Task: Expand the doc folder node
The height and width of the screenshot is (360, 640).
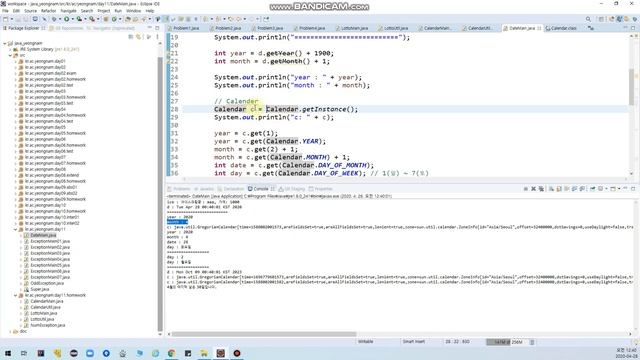Action: point(10,331)
